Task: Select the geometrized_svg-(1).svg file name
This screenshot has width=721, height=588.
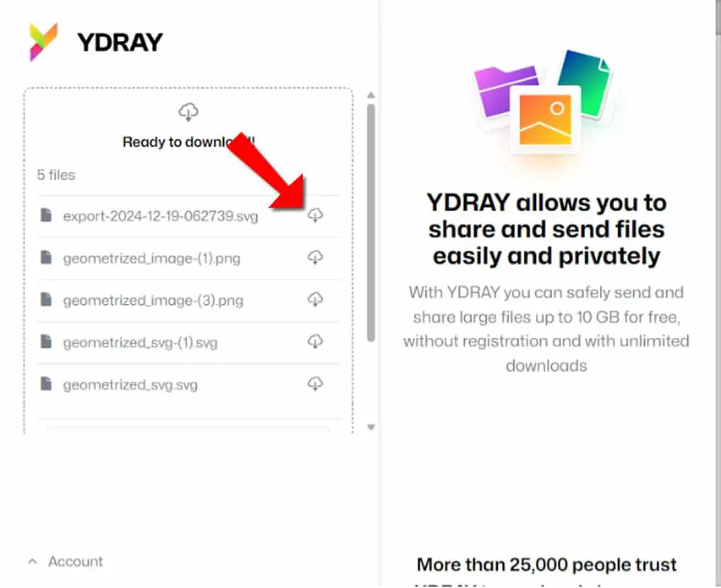Action: point(140,342)
